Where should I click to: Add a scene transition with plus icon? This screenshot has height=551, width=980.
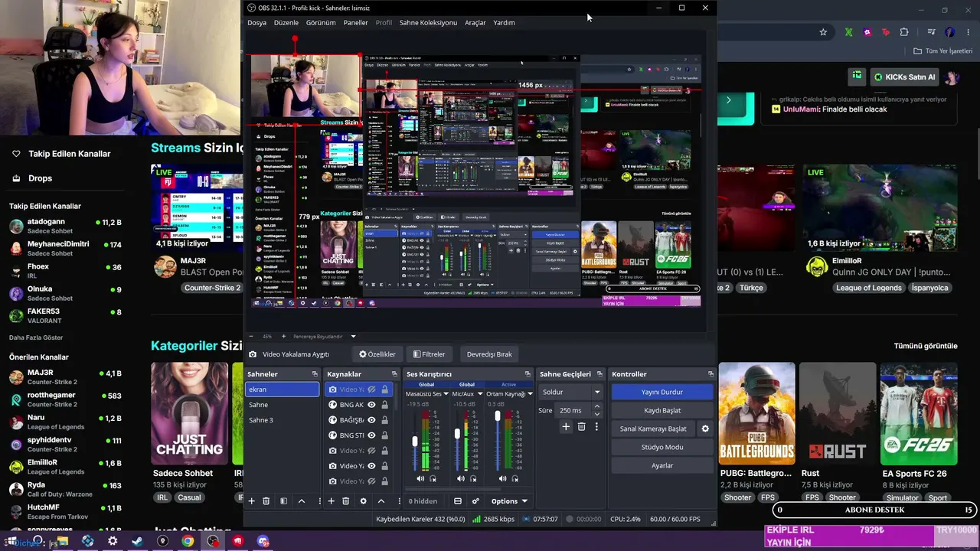pyautogui.click(x=566, y=427)
